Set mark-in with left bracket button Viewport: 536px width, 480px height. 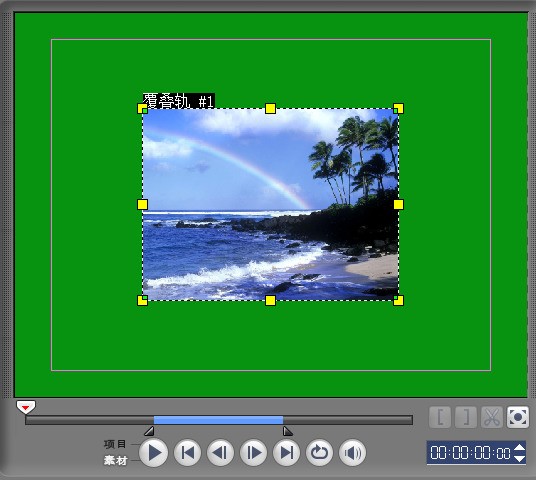440,417
